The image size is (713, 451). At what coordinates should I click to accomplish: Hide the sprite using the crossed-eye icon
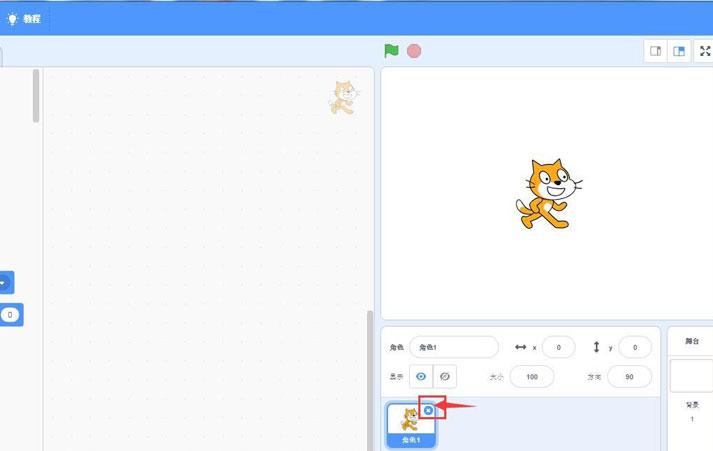tap(445, 376)
